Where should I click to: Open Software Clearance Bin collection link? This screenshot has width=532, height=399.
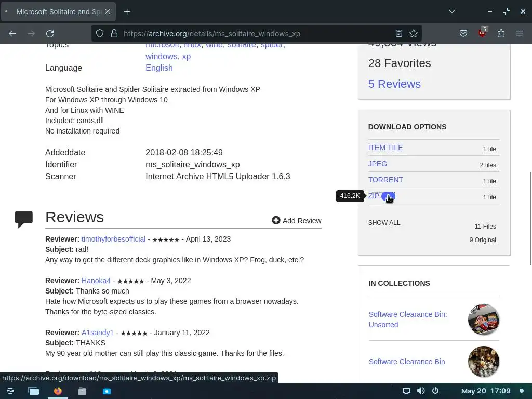pos(407,362)
